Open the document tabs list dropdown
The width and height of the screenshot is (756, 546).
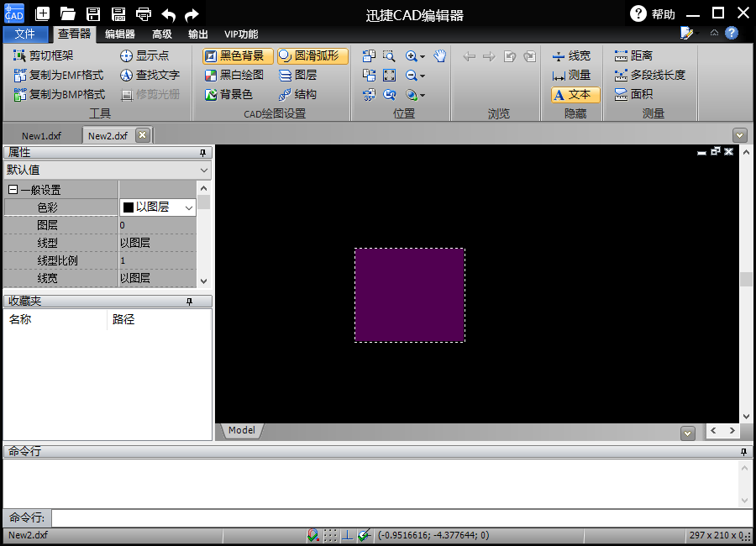(739, 135)
